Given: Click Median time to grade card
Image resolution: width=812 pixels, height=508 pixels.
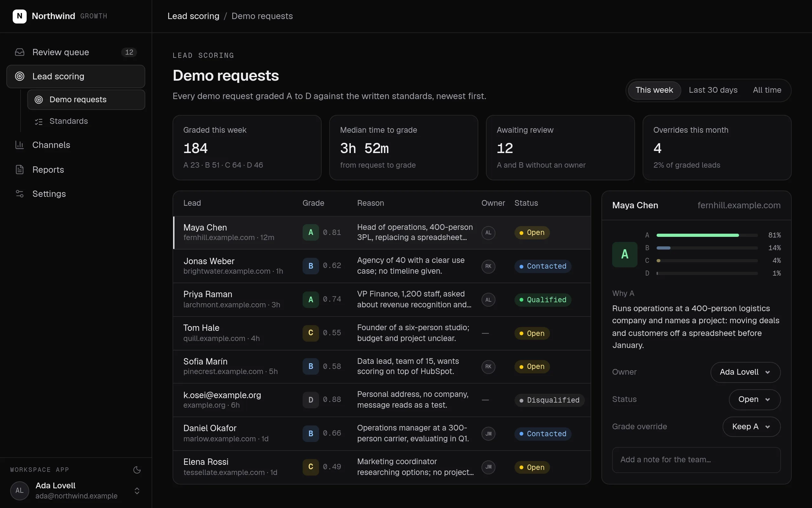Looking at the screenshot, I should coord(403,148).
